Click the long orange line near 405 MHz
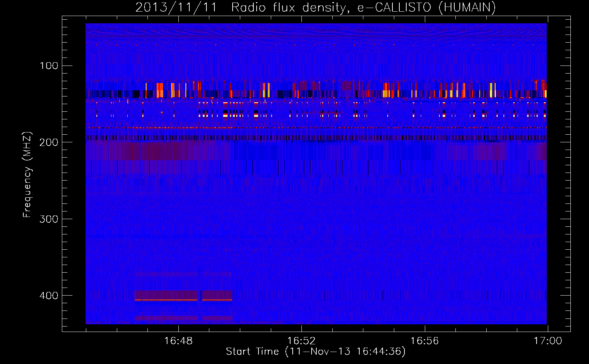Screen dimensions: 589x364 (x=166, y=300)
